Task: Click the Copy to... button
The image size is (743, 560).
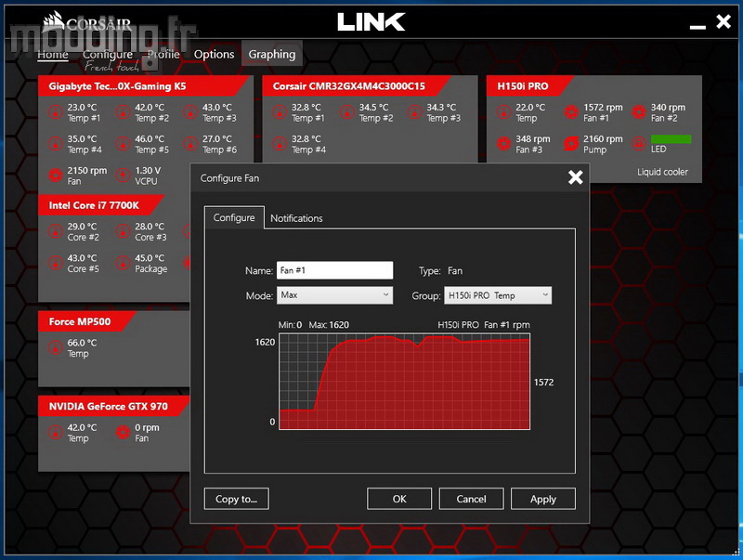Action: [237, 499]
